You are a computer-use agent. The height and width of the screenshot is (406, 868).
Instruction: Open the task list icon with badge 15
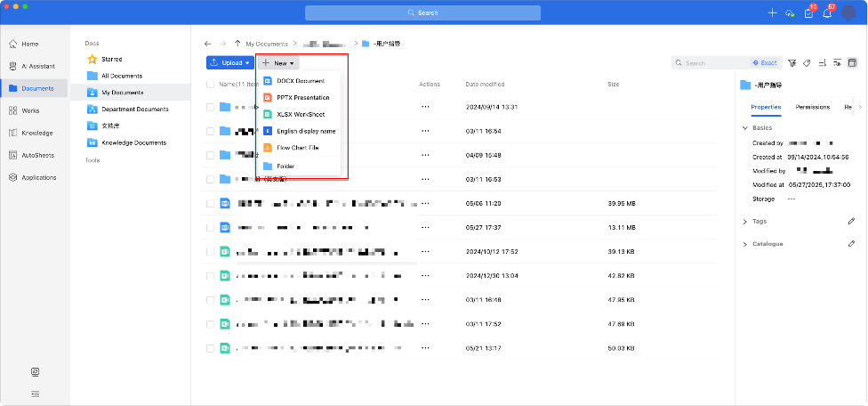click(x=808, y=13)
